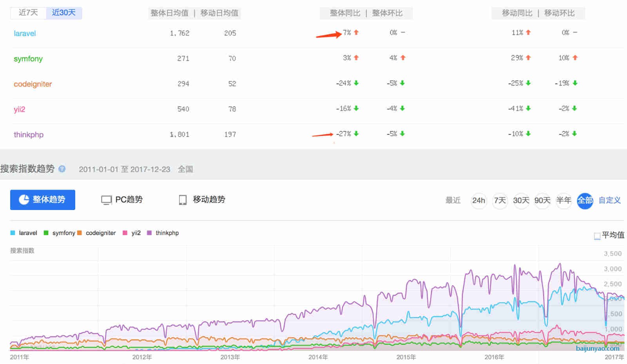Click the green down arrow beside yii2 -41%
The width and height of the screenshot is (627, 364).
point(528,108)
